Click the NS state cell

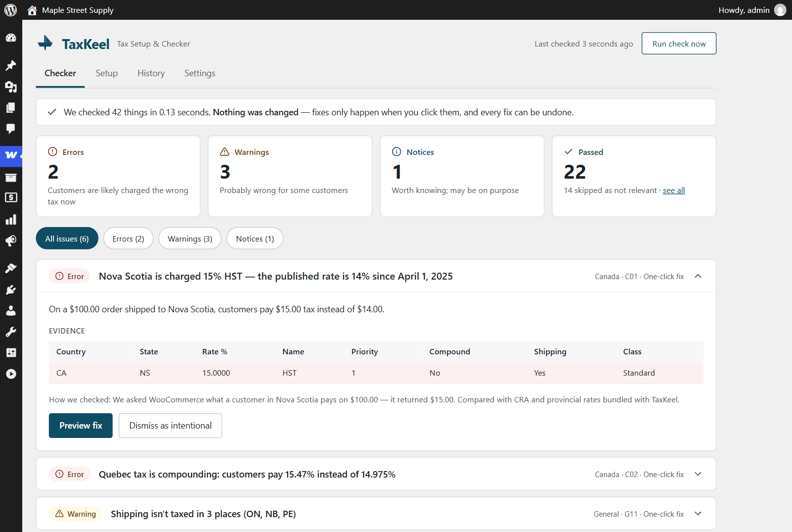tap(145, 373)
